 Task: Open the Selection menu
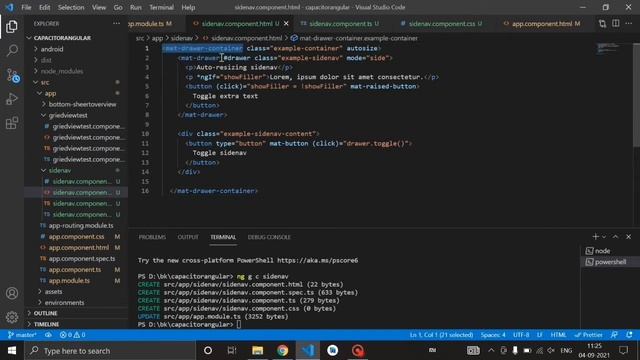click(x=71, y=7)
